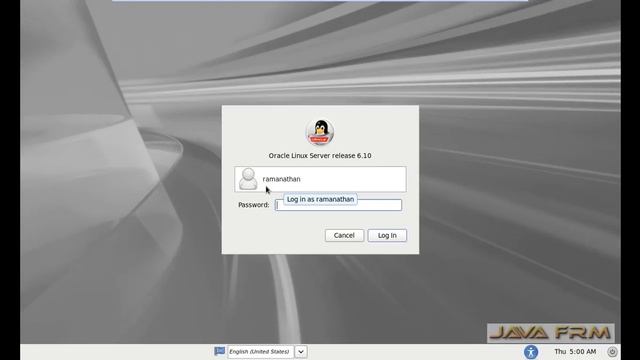Click the Password label

coord(253,205)
